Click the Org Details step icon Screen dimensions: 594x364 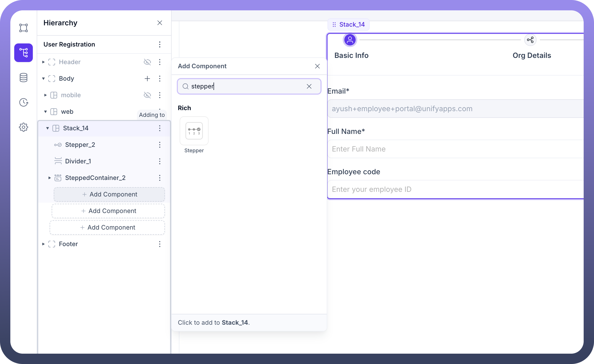coord(530,40)
